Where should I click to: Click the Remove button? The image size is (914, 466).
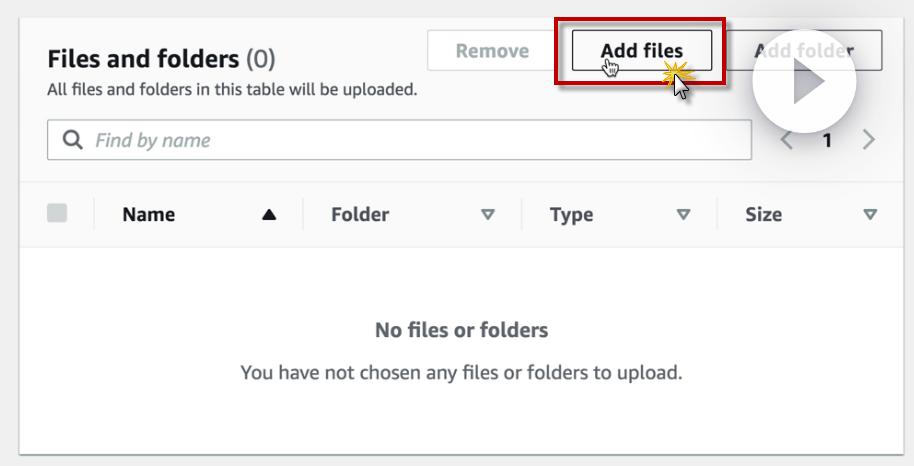coord(491,50)
